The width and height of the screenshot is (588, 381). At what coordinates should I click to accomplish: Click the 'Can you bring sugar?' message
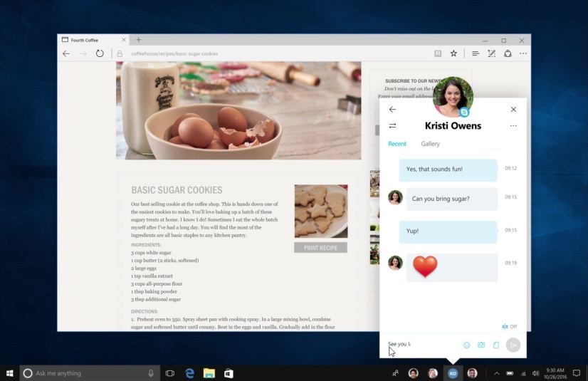452,199
